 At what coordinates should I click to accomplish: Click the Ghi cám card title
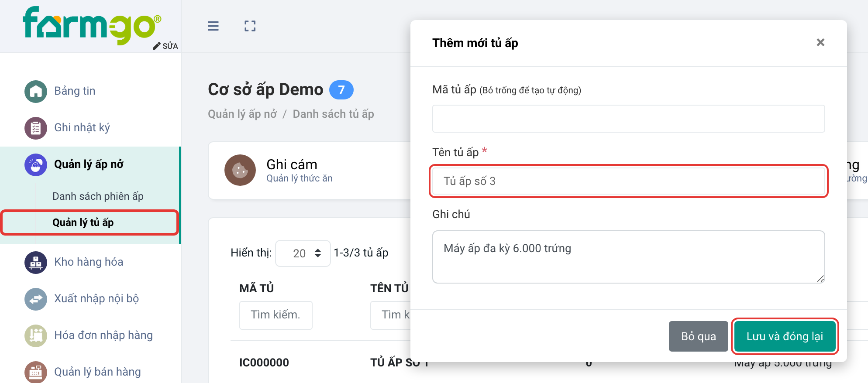click(x=292, y=164)
